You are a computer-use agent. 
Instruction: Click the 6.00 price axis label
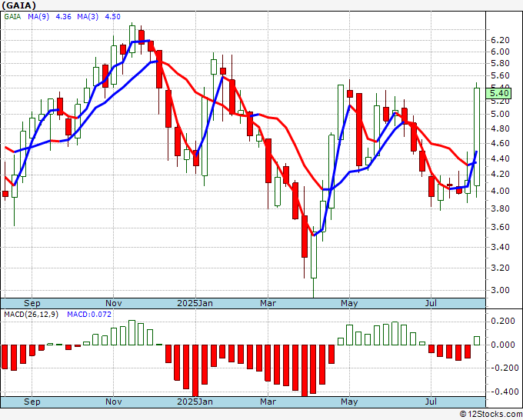click(x=500, y=52)
